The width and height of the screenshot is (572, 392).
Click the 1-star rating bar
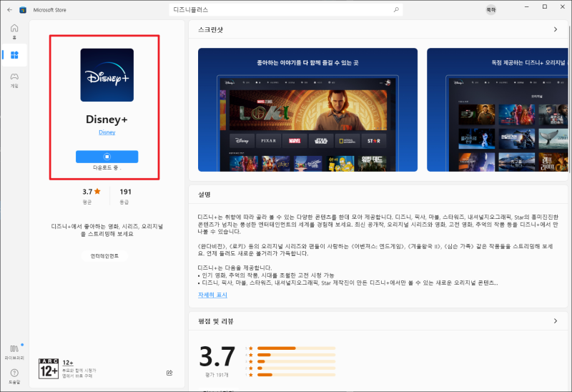coord(296,375)
